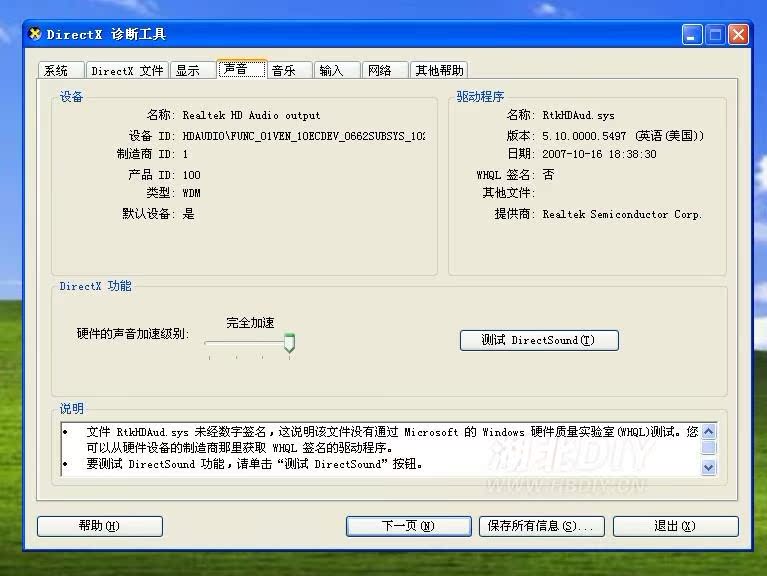Click the 帮助(H) button

pyautogui.click(x=100, y=526)
